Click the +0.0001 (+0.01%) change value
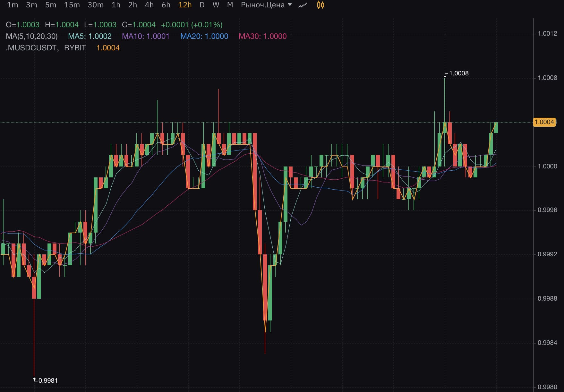This screenshot has height=392, width=564. (192, 25)
